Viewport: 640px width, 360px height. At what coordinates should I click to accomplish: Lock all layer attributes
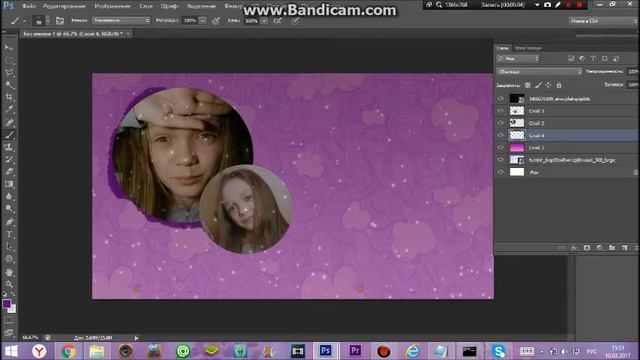559,85
